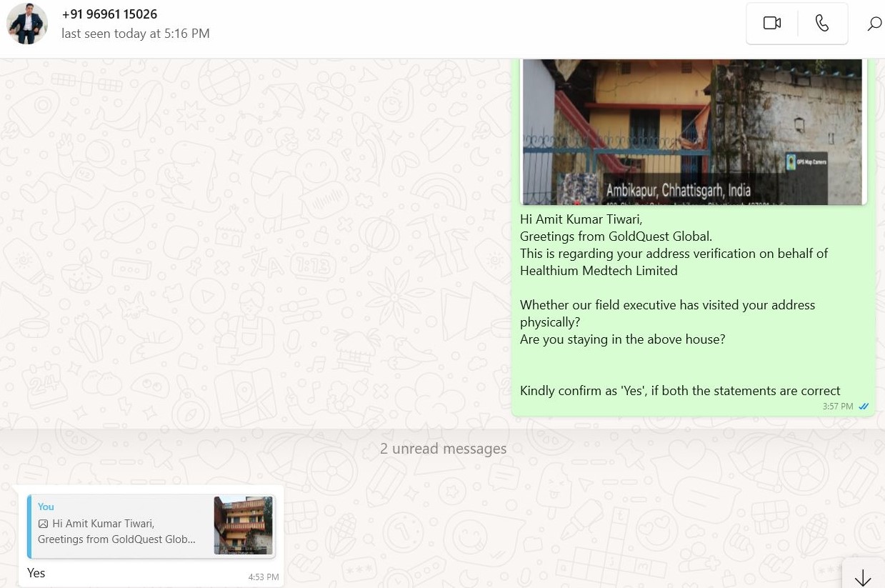885x588 pixels.
Task: Click the 'last seen today at 5:16 PM' text
Action: [136, 34]
